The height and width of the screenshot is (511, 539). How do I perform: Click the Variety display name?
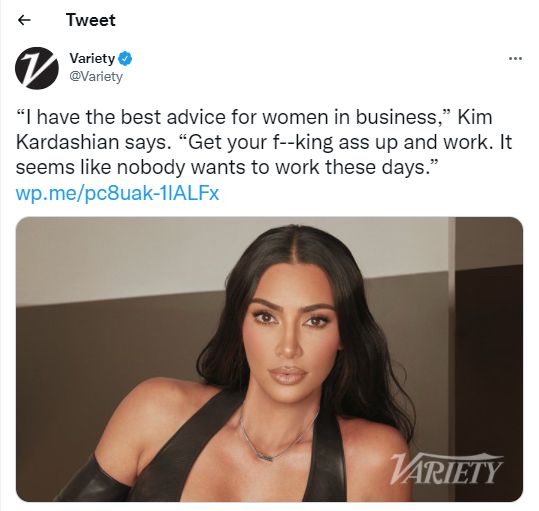92,58
